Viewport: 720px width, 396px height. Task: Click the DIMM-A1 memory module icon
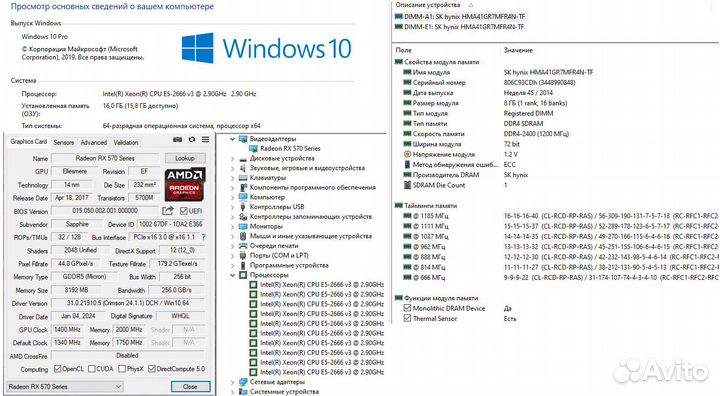tap(399, 17)
